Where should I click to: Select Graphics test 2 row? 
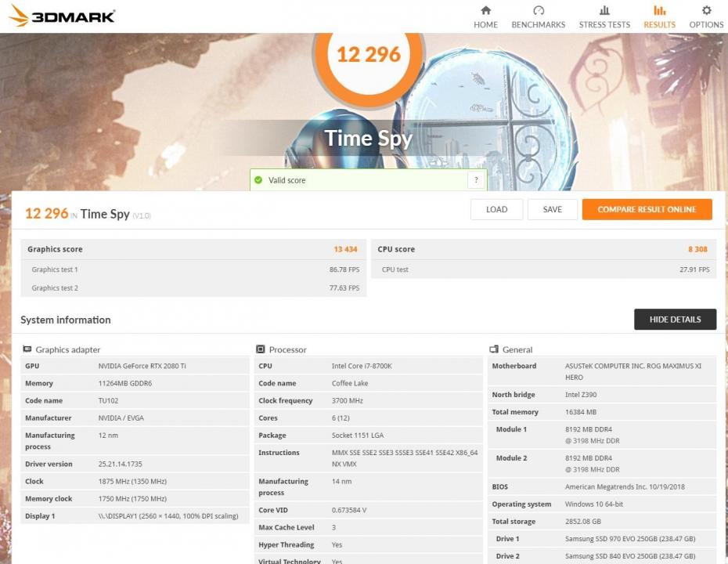193,288
